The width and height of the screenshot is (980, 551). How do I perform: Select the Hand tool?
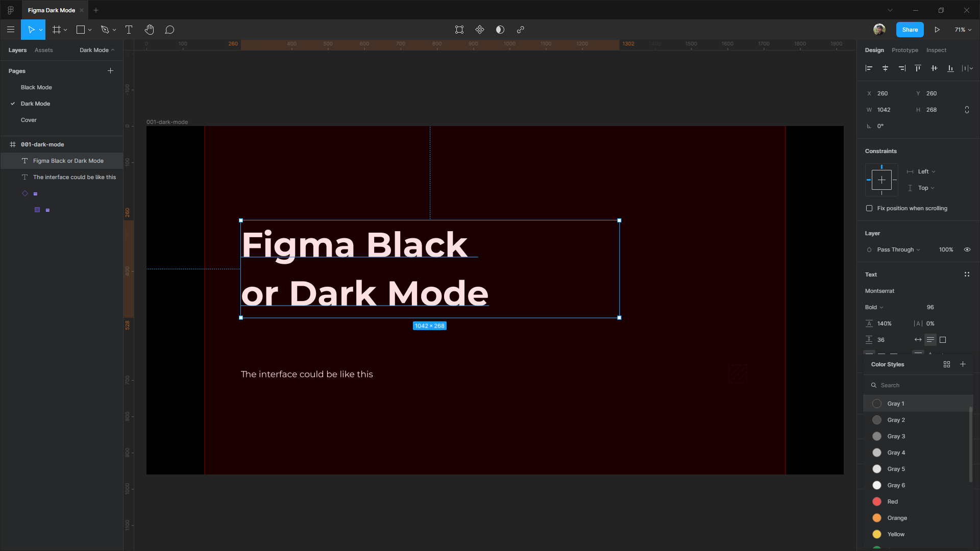tap(149, 30)
